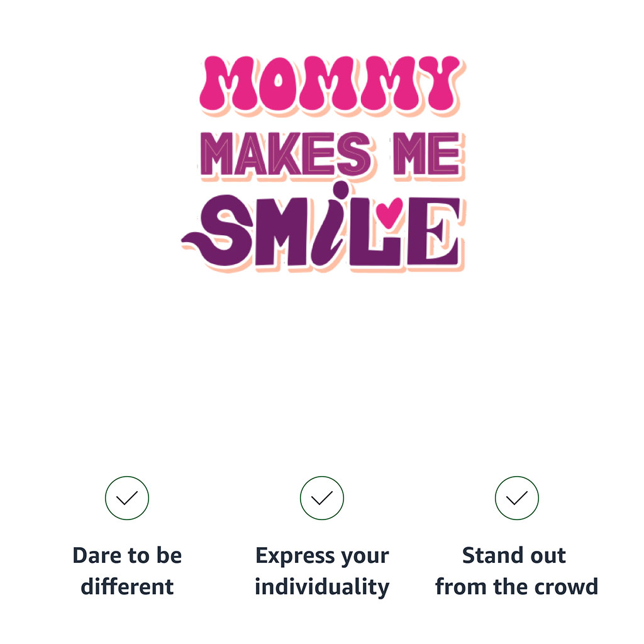The width and height of the screenshot is (644, 644).
Task: Click the pink heart in SMILE
Action: (389, 213)
